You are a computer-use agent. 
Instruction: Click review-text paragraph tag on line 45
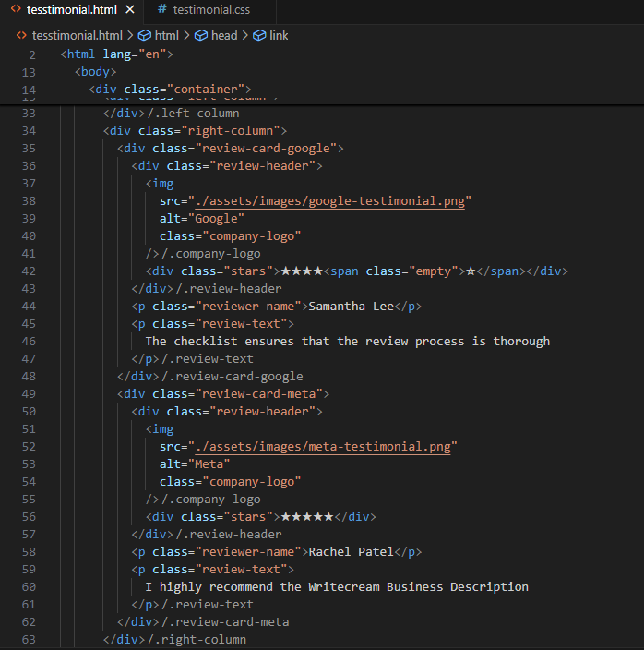213,324
